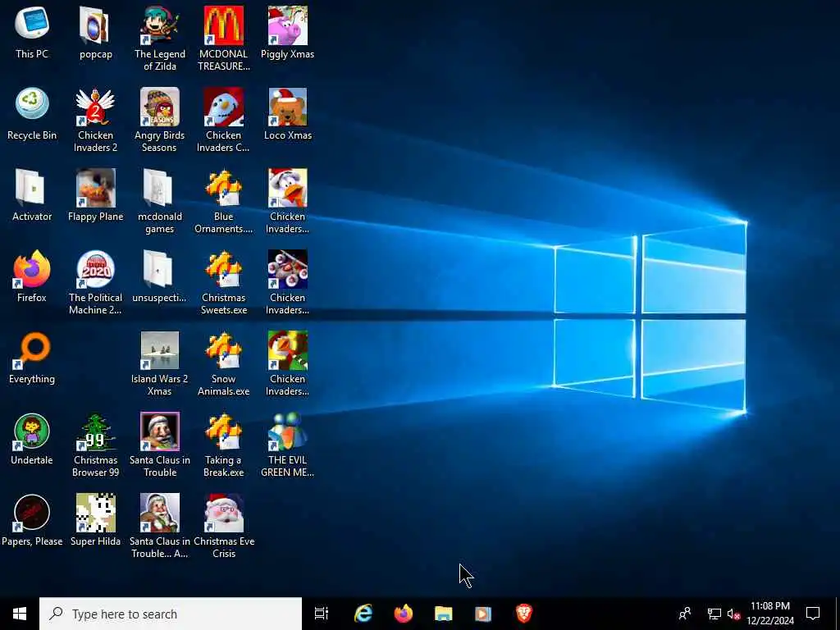
Task: Launch Internet Explorer from the taskbar
Action: point(363,614)
